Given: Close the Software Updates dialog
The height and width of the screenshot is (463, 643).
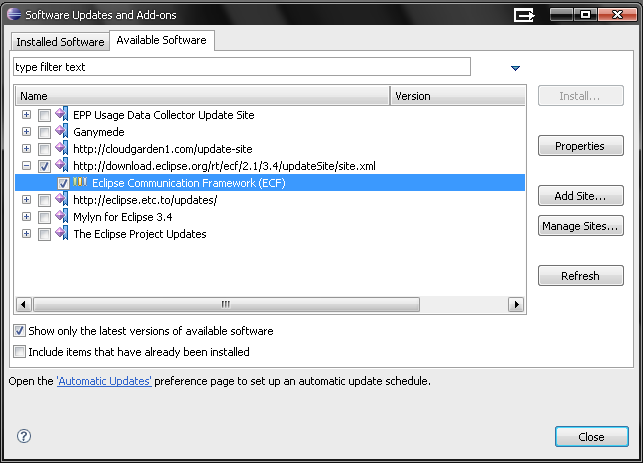Looking at the screenshot, I should click(x=591, y=437).
